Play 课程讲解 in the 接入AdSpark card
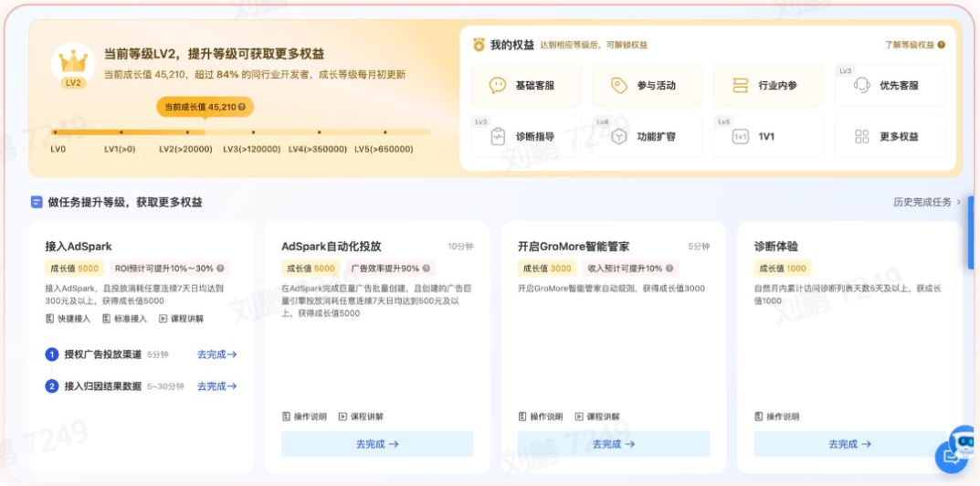Viewport: 980px width, 486px height. [181, 319]
